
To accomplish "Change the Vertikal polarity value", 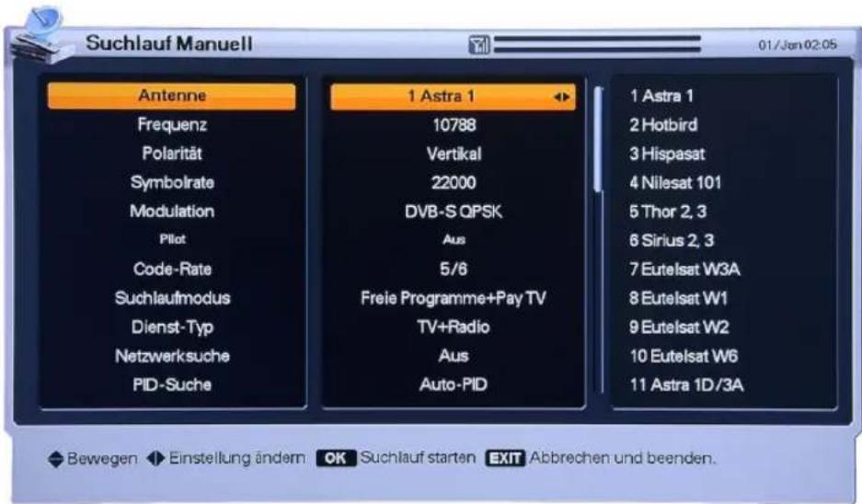I will tap(454, 154).
